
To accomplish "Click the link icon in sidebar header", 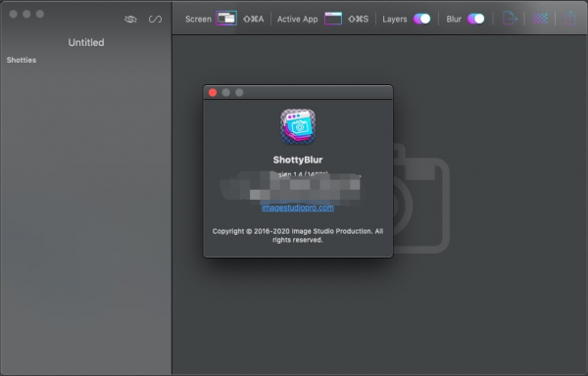I will (x=155, y=20).
